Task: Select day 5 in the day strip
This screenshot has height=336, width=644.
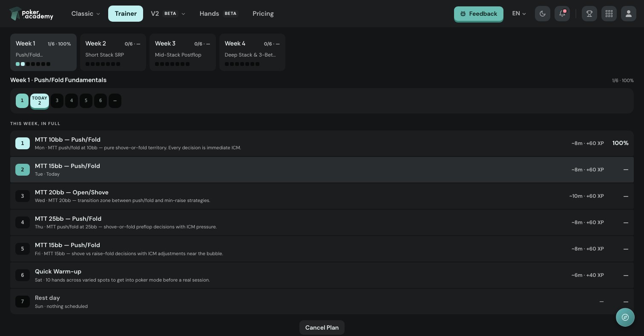Action: tap(86, 101)
